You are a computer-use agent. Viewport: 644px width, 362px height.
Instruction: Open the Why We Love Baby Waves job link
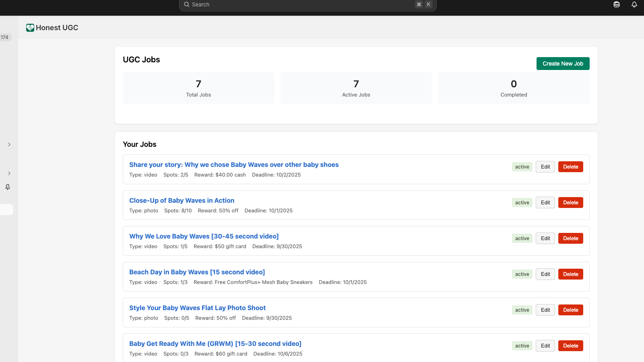click(204, 237)
